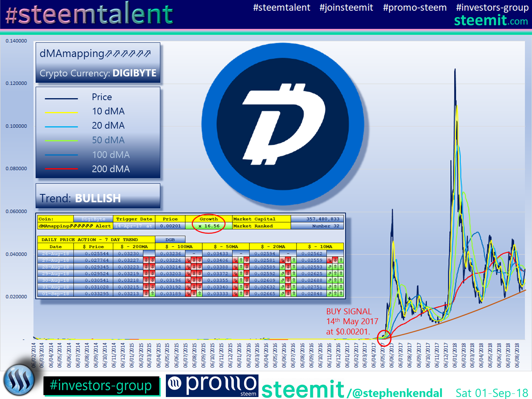Click the 0.020000 y-axis label

[16, 296]
